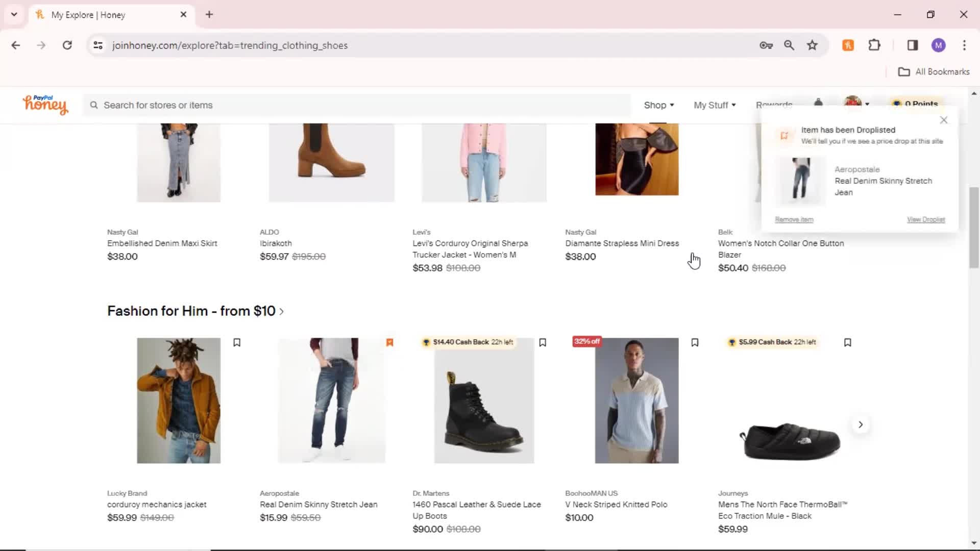Click the zoom magnifier icon in address bar
980x551 pixels.
pos(789,45)
